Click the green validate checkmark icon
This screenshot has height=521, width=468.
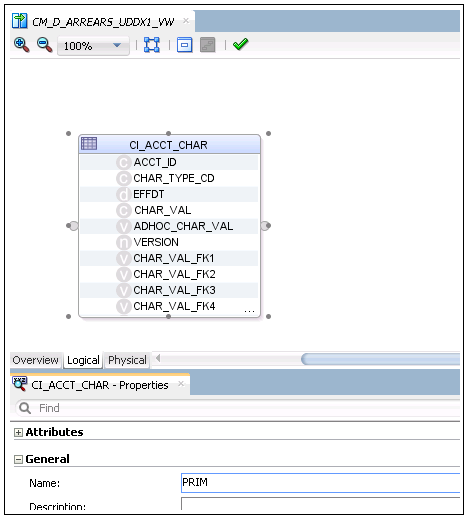240,44
